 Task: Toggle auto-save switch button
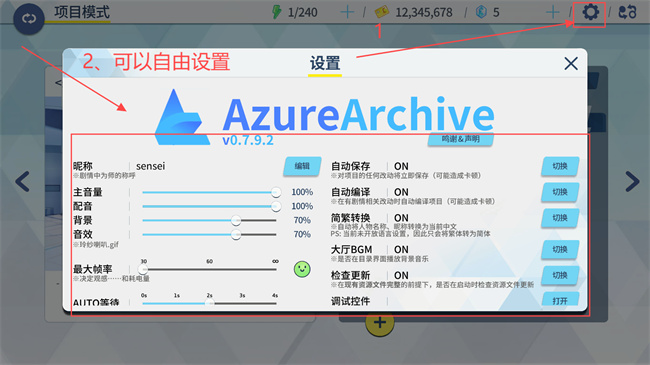click(560, 166)
